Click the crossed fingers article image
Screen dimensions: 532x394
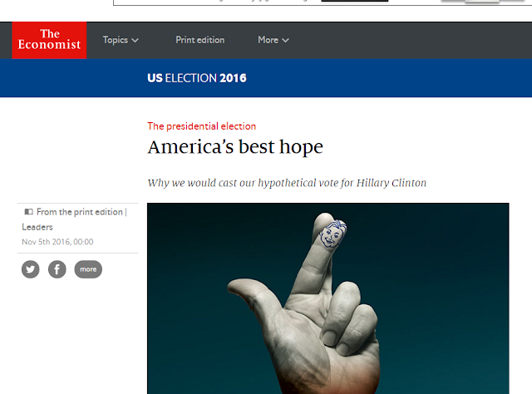point(328,298)
